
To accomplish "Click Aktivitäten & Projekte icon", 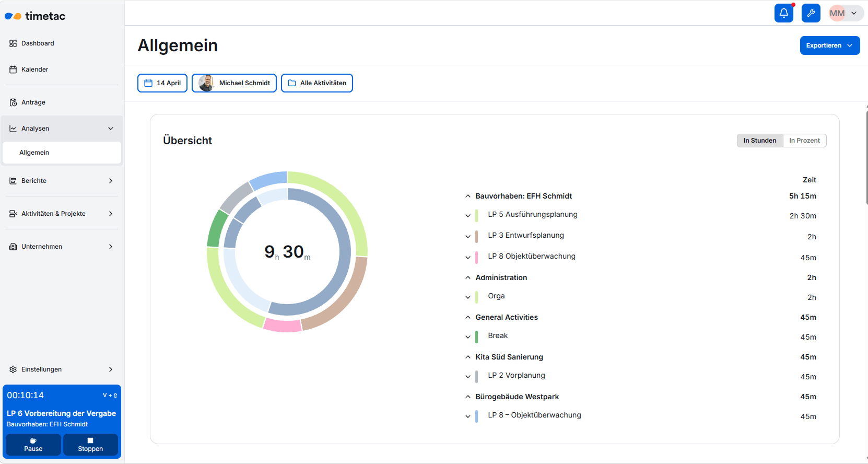I will (x=13, y=214).
